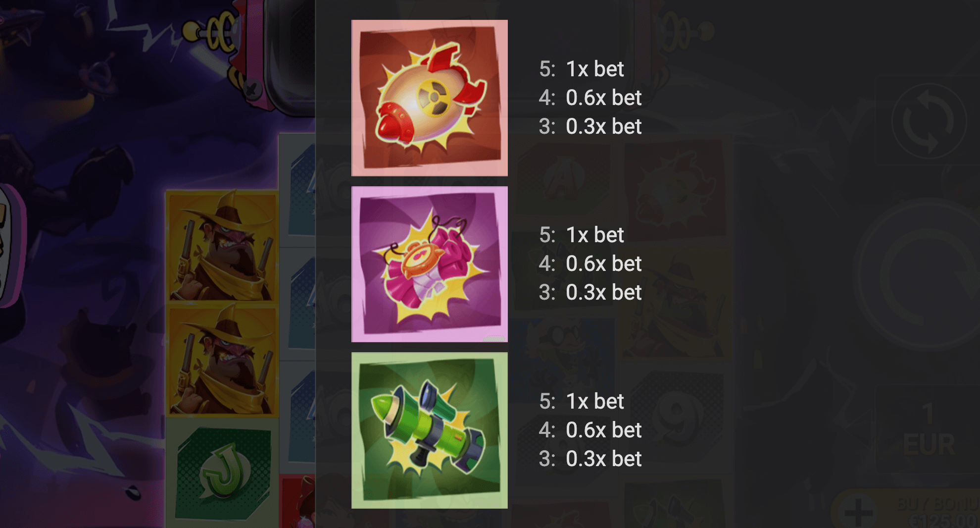This screenshot has height=528, width=980.
Task: Click the nuclear bomb '4: 0.6x bet' line
Action: point(590,98)
